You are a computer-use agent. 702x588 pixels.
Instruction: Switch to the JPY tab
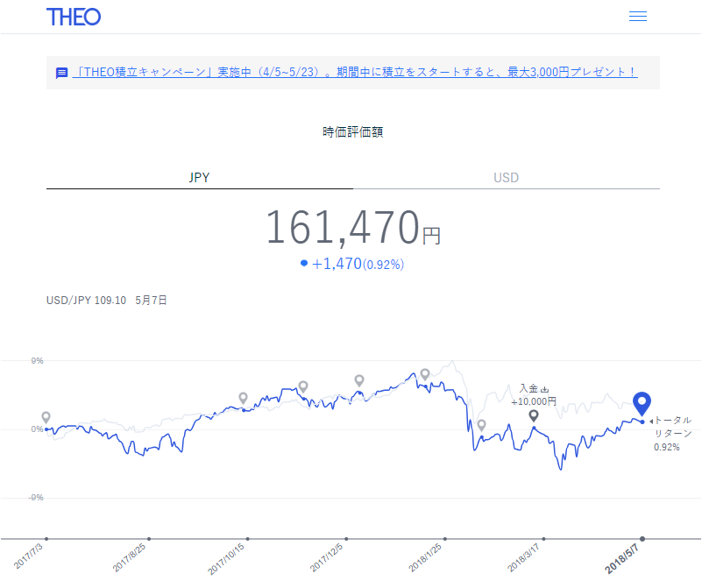click(200, 178)
